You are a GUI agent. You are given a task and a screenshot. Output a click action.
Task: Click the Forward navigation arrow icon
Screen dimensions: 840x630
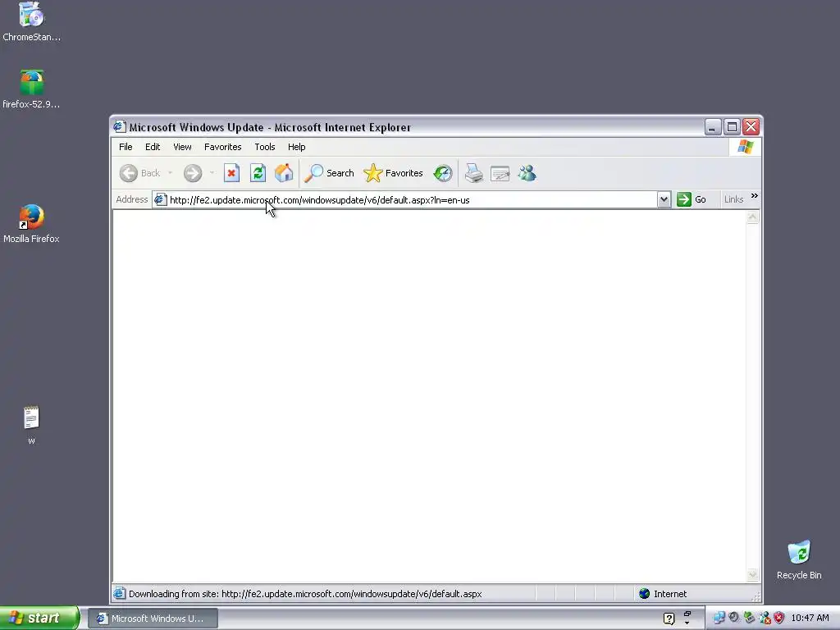(193, 173)
